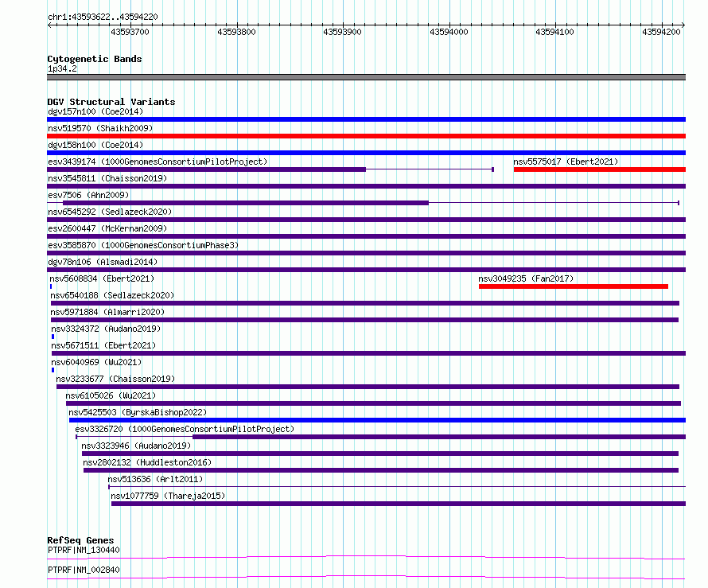The image size is (708, 588).
Task: Click the 43593700 ruler position label
Action: (130, 32)
